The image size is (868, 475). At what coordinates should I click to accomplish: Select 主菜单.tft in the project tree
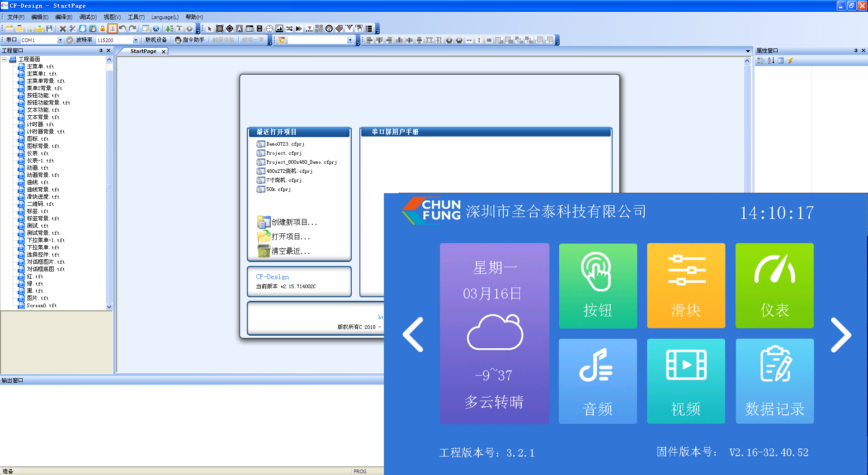click(40, 66)
